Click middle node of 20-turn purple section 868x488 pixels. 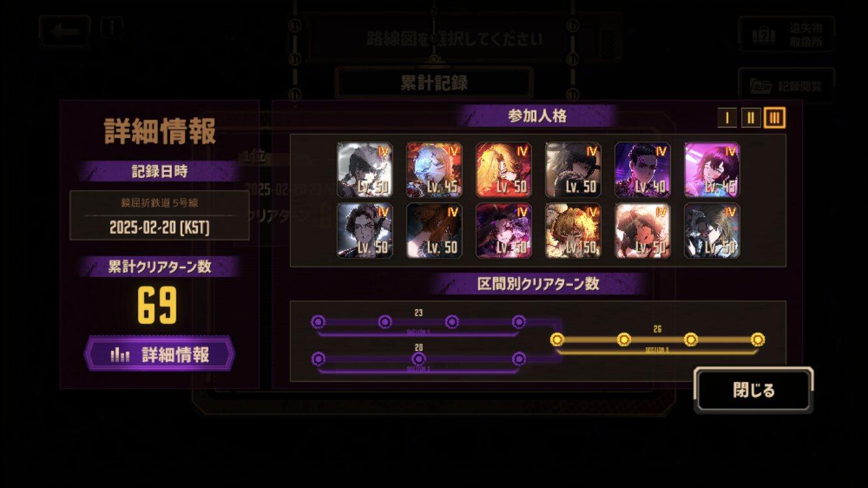pos(419,359)
